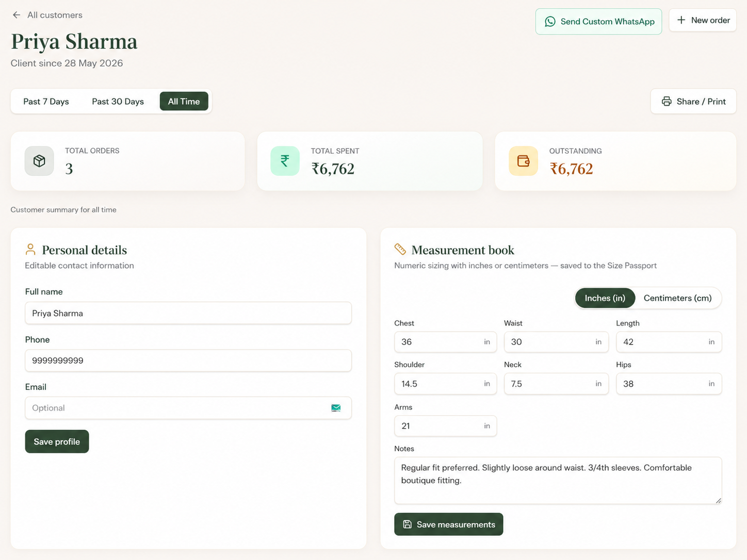Select the All Time tab
This screenshot has height=560, width=747.
(x=184, y=102)
